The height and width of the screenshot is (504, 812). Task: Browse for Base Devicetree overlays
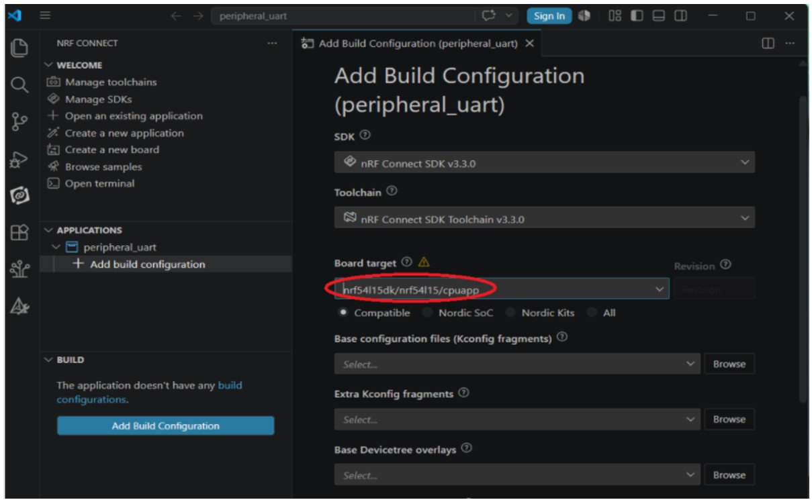pos(729,474)
